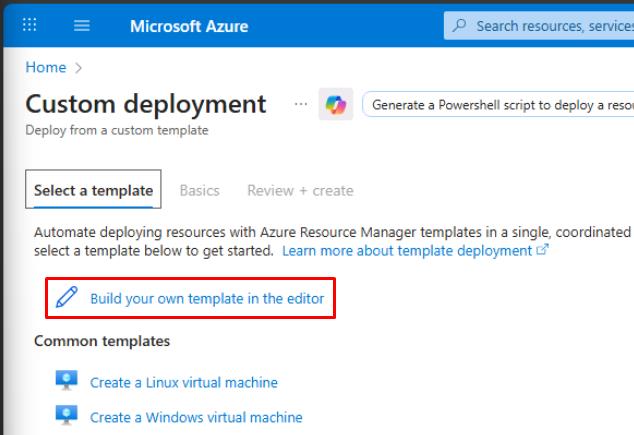This screenshot has width=634, height=435.
Task: Click the Windows virtual machine icon
Action: [x=67, y=416]
